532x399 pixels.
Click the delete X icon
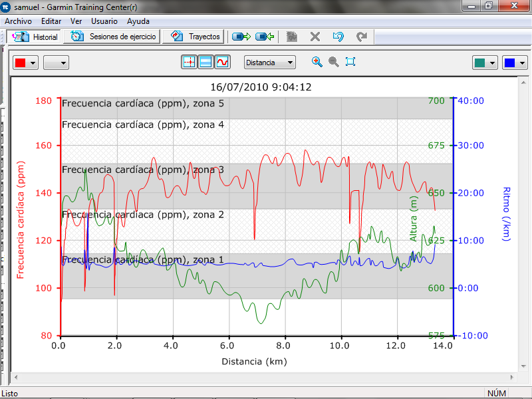tap(315, 37)
